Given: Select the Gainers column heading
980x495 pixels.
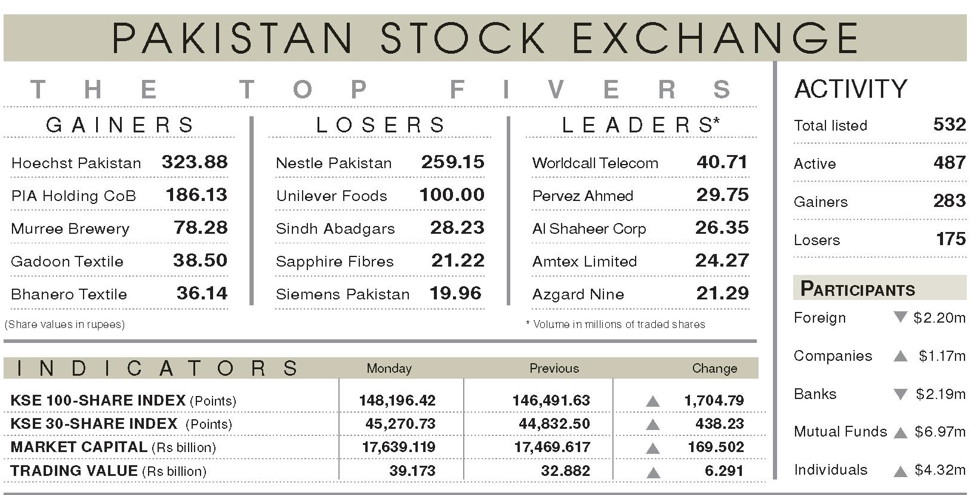Looking at the screenshot, I should pos(120,125).
